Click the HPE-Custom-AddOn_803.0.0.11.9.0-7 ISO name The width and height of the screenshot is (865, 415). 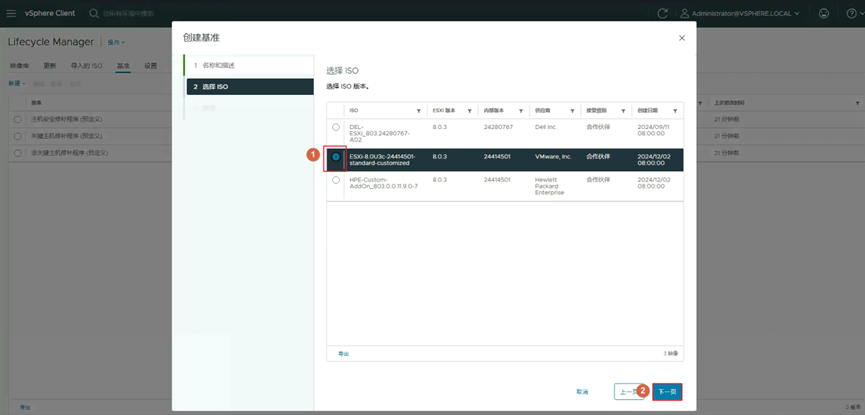point(383,183)
